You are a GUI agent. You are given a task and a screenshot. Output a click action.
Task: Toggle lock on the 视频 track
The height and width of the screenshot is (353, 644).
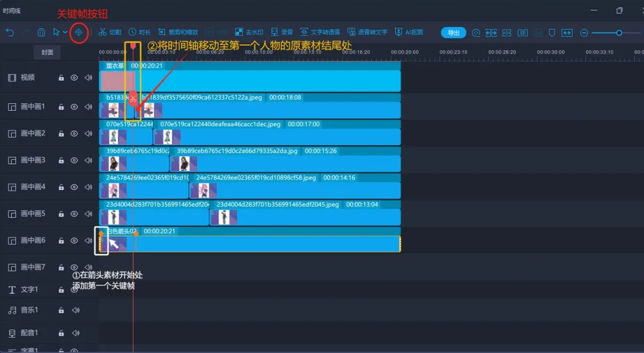coord(61,77)
